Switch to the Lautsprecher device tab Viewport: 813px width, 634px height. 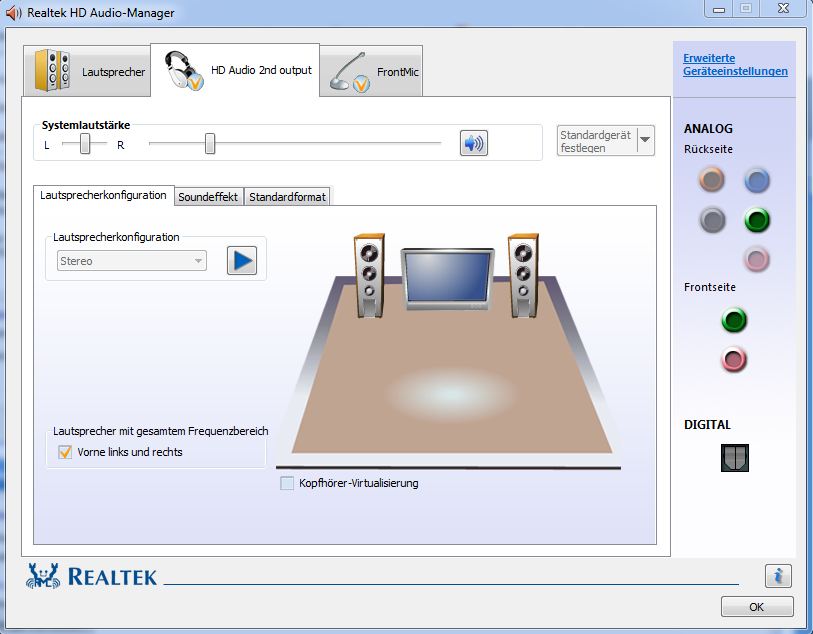[x=87, y=71]
